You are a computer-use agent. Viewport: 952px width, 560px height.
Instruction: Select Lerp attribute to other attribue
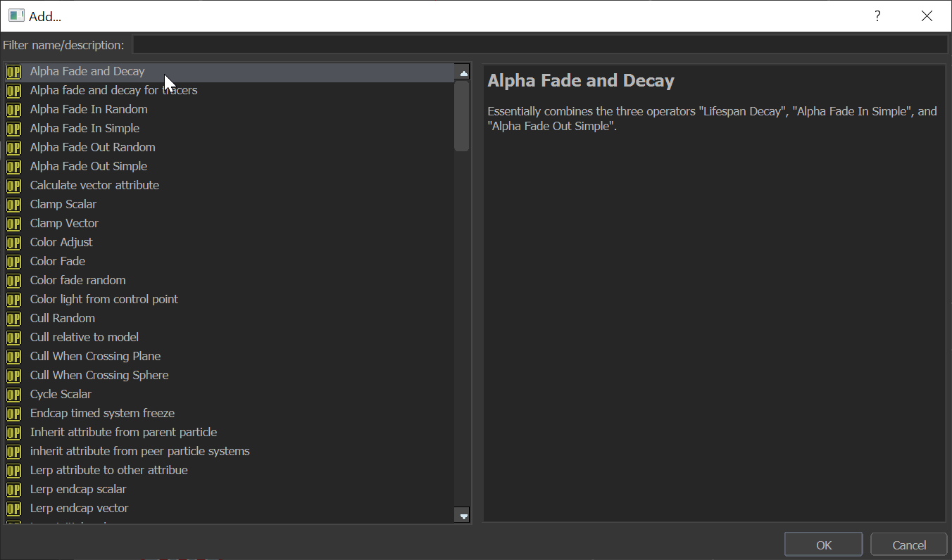(230, 471)
